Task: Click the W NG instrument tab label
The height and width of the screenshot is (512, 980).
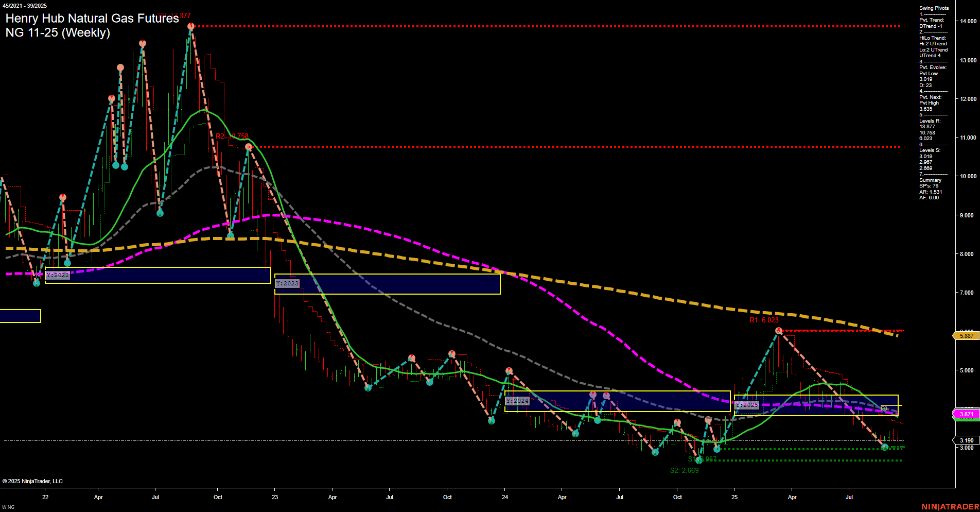Action: tap(7, 506)
